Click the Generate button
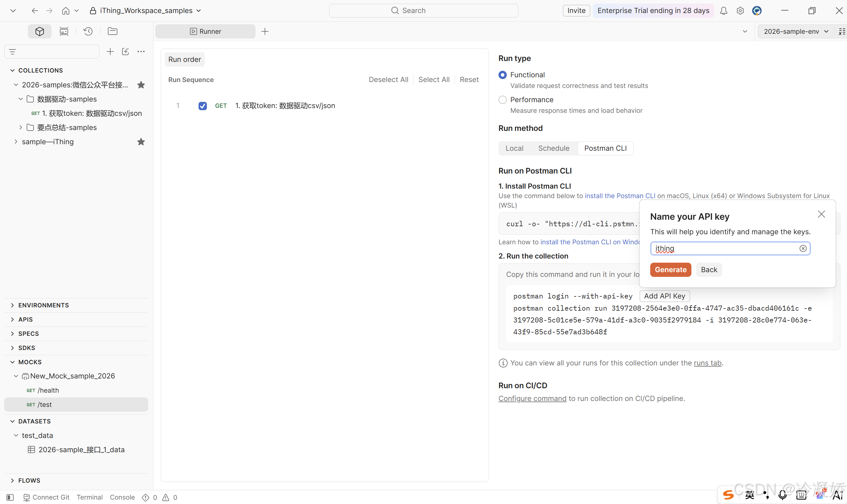 pyautogui.click(x=670, y=270)
